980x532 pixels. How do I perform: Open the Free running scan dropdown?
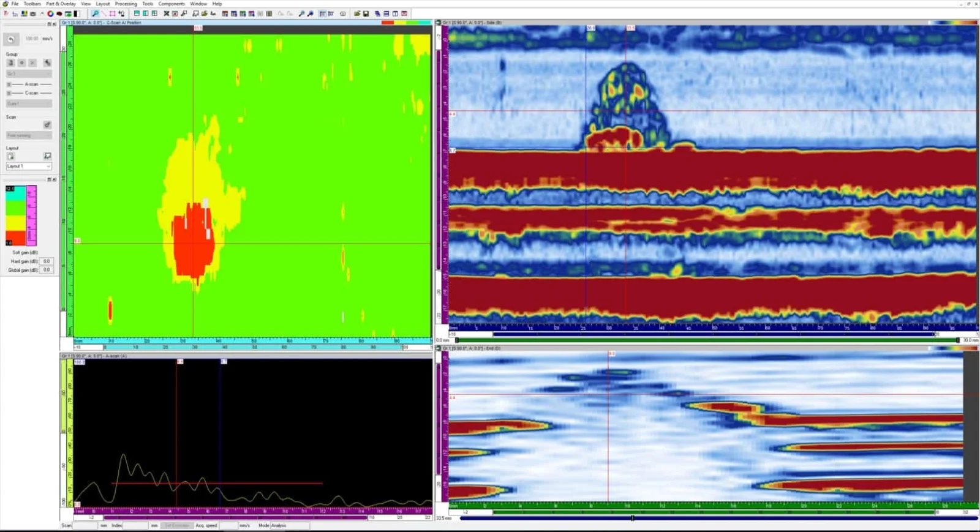click(29, 135)
